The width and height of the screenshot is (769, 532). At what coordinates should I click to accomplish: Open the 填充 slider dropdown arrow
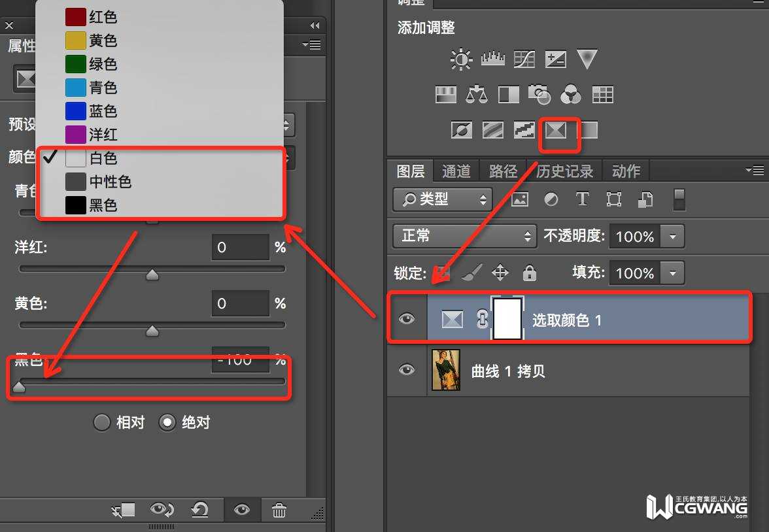tap(672, 273)
